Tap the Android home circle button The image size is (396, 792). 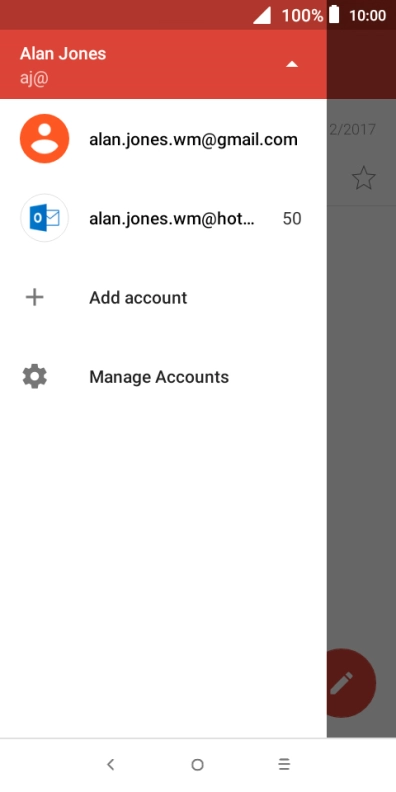tap(197, 765)
